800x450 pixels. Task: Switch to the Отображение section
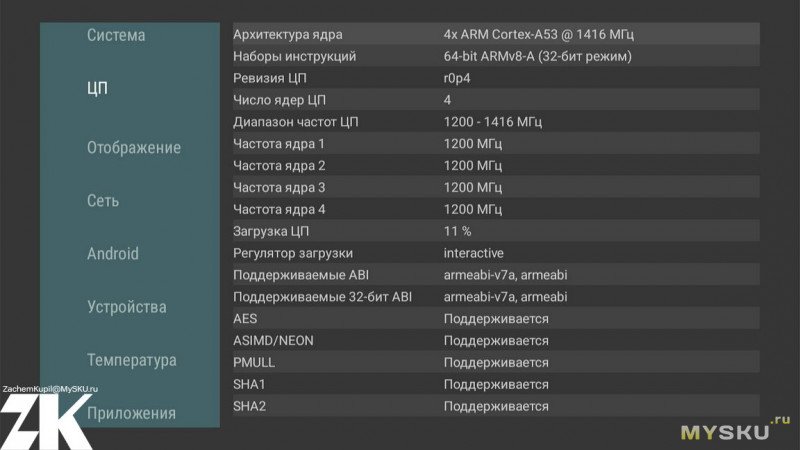pos(133,148)
